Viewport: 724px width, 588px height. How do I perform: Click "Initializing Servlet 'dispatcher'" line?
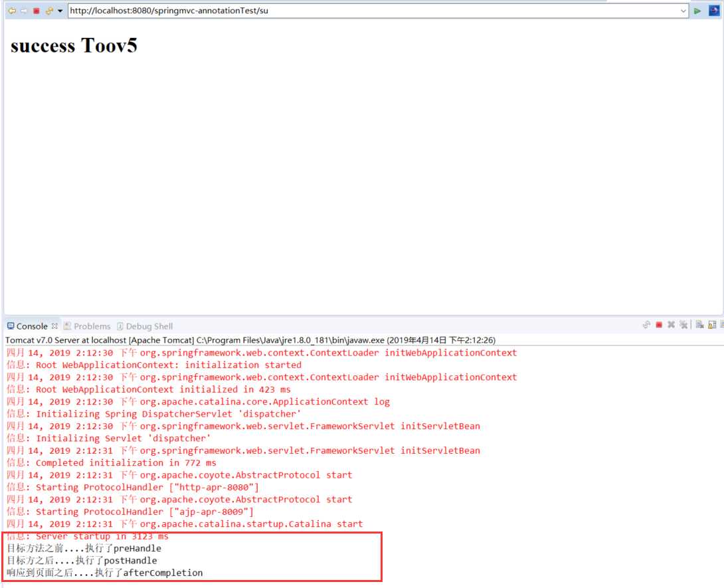(108, 439)
